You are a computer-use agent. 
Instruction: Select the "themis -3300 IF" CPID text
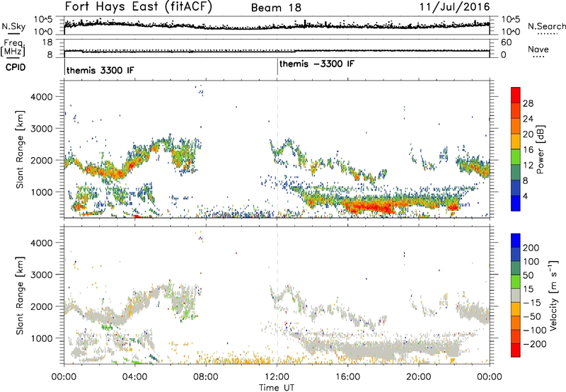[x=317, y=64]
